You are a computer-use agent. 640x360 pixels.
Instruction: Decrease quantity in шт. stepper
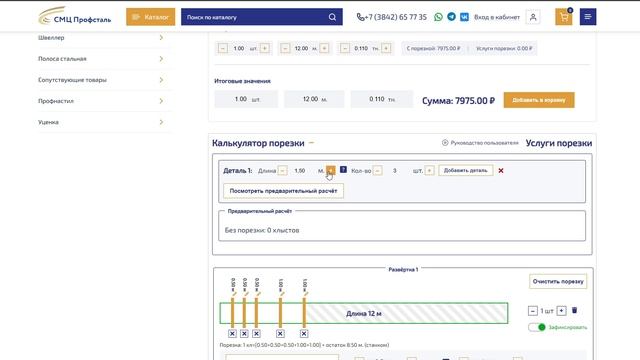pos(223,48)
